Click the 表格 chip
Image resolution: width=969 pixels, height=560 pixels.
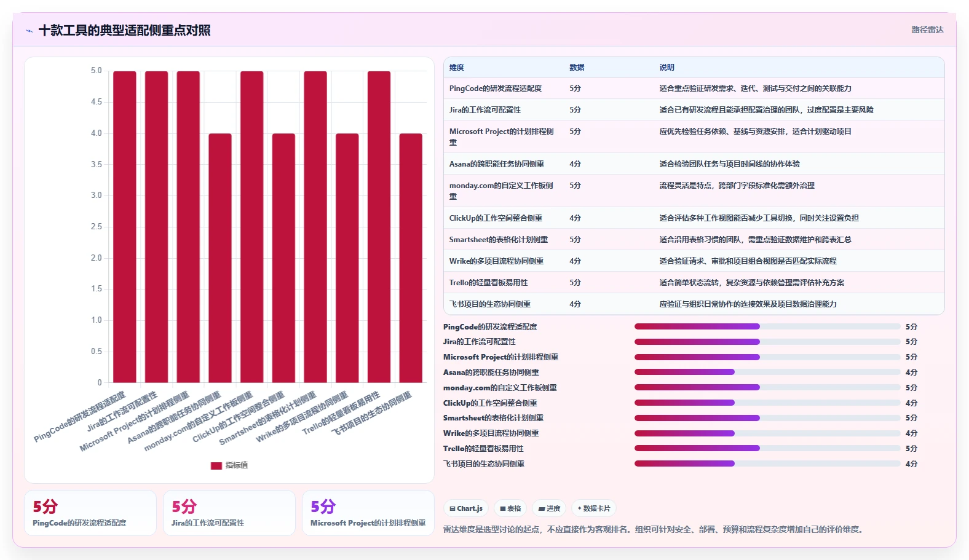[510, 508]
